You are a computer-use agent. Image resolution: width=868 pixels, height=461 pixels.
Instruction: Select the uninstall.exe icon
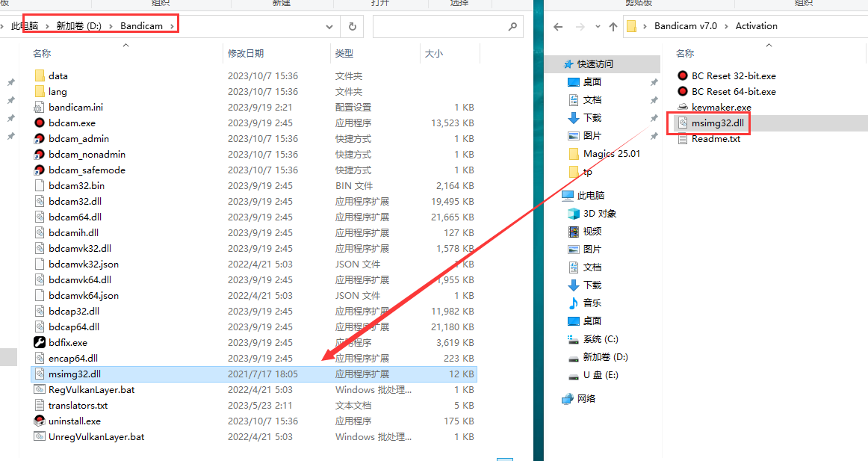(40, 421)
